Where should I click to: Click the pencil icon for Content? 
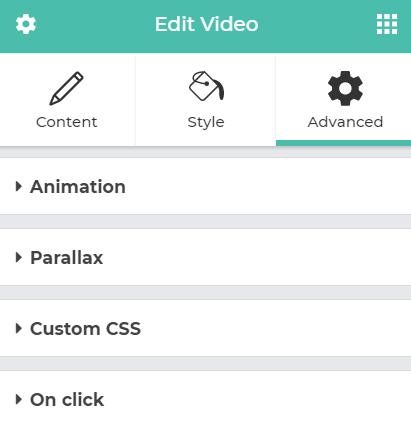pos(67,88)
